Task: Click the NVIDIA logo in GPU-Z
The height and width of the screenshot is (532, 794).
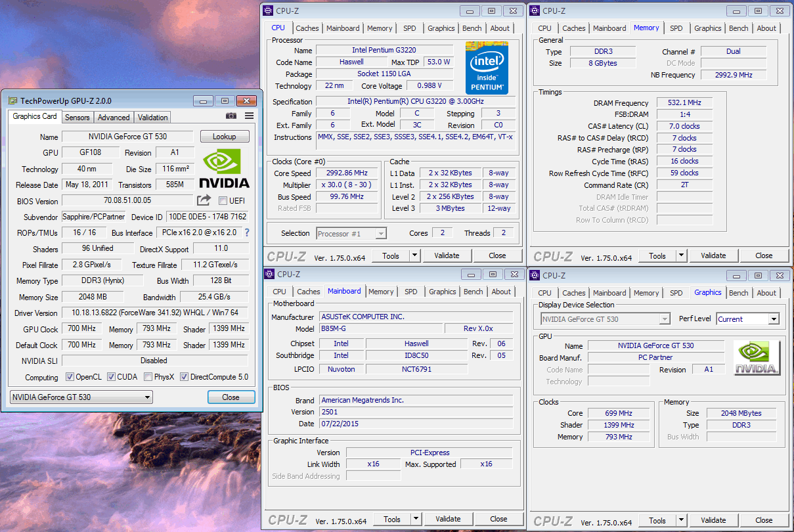Action: click(x=224, y=169)
